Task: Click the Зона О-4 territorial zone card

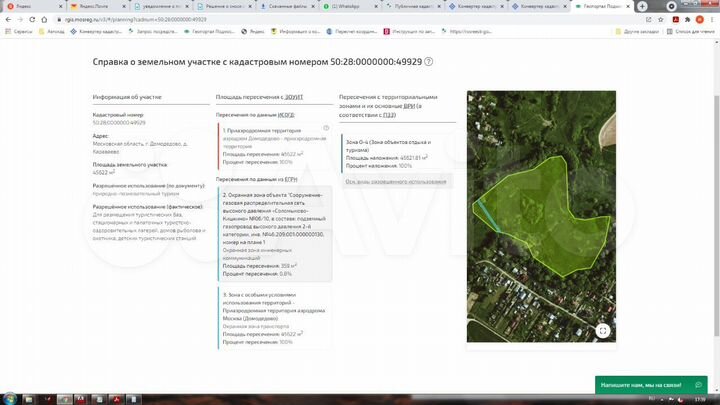Action: (x=398, y=153)
